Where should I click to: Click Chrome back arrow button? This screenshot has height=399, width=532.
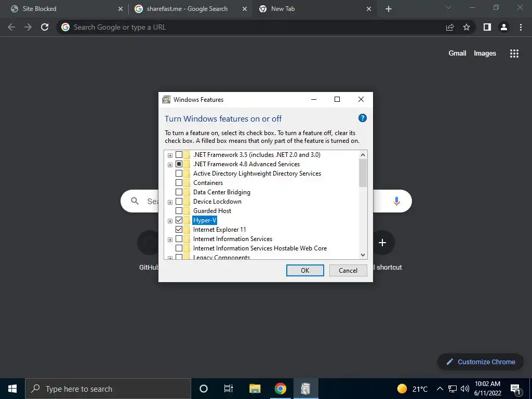pyautogui.click(x=11, y=27)
